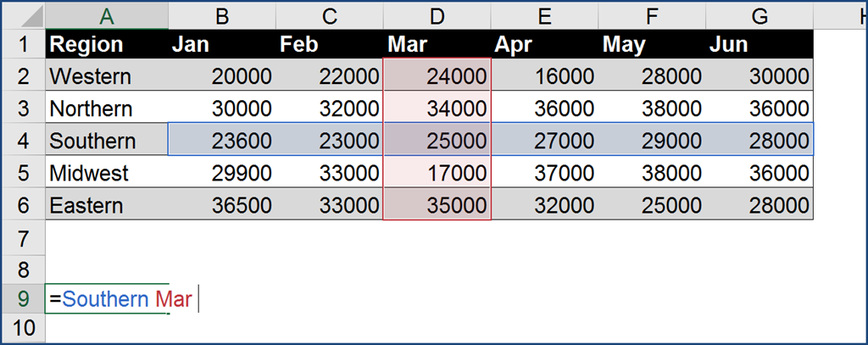Select the Mar header cell
Screen dimensions: 868x345
pyautogui.click(x=437, y=45)
